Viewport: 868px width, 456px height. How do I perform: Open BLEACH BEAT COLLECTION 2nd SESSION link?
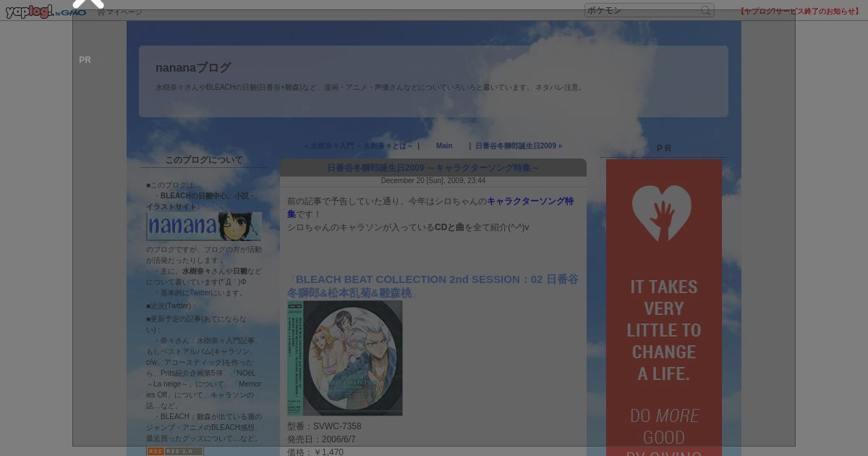[433, 286]
